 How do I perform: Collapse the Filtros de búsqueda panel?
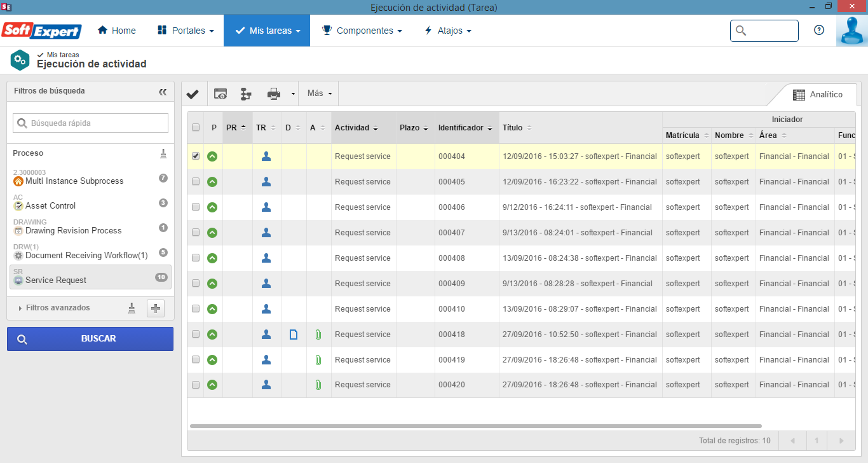pos(163,92)
